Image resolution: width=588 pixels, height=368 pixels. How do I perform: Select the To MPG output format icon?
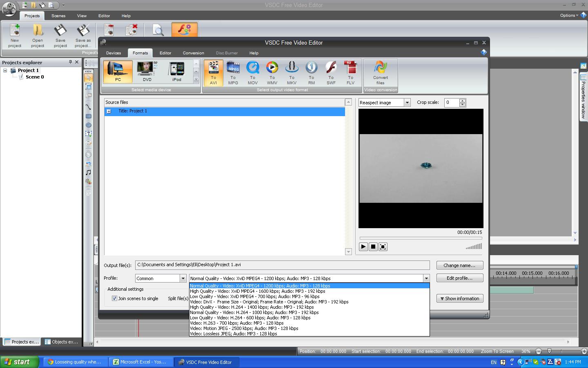[233, 72]
